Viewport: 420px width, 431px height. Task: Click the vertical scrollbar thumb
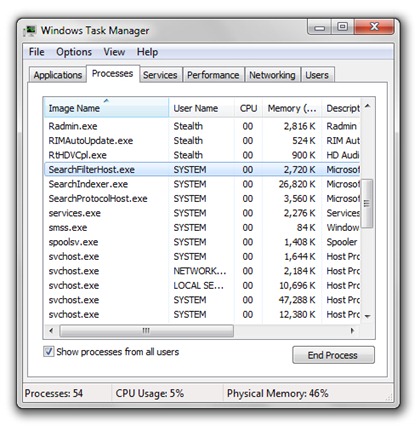(367, 203)
